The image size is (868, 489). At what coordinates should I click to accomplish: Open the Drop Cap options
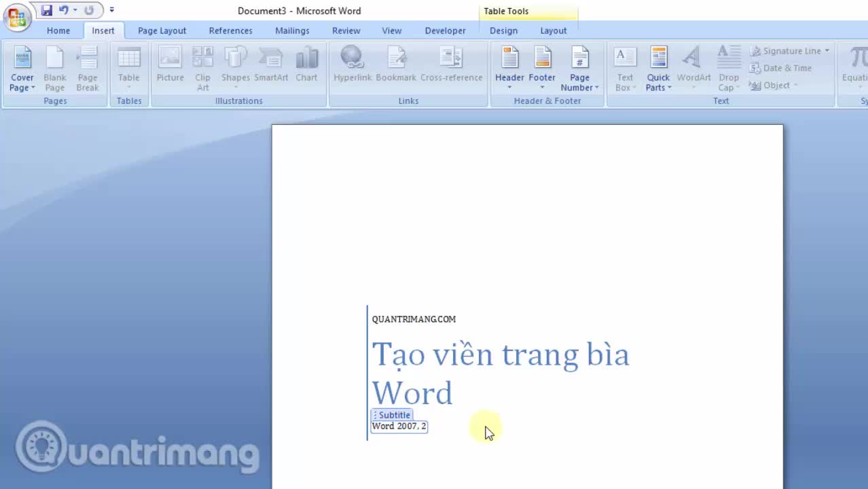729,69
